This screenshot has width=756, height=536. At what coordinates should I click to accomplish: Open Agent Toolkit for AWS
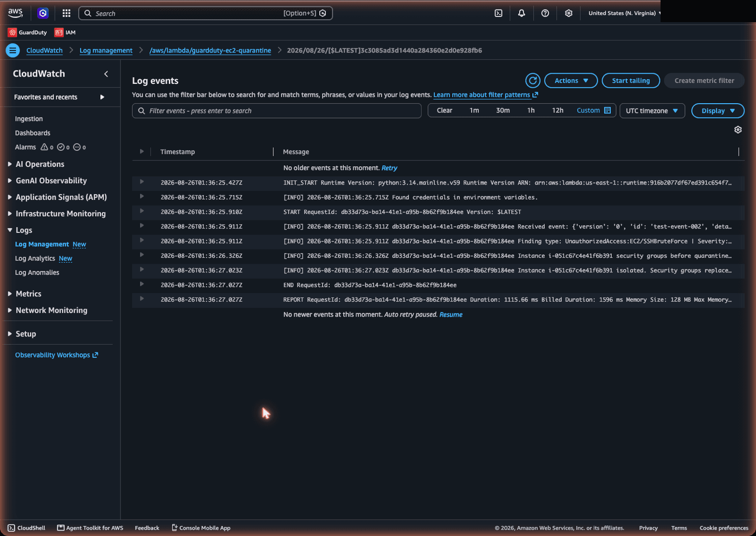click(x=90, y=528)
